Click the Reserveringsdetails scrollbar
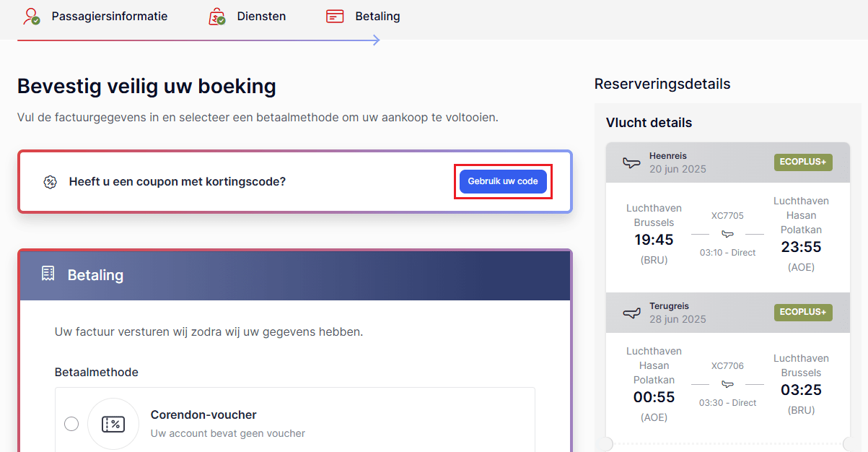The width and height of the screenshot is (868, 452). click(859, 274)
